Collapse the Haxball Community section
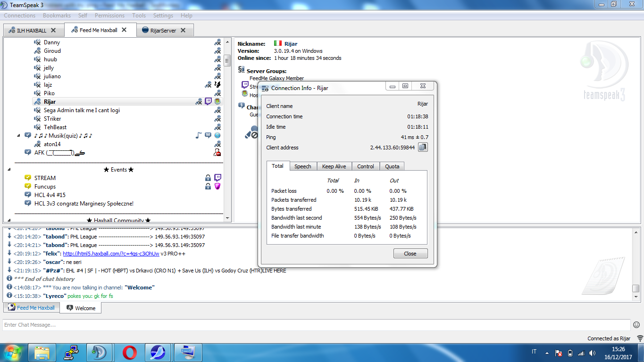 pyautogui.click(x=9, y=220)
